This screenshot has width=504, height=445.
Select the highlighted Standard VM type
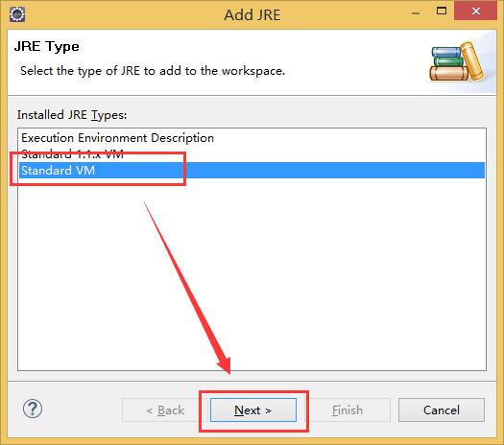tap(252, 170)
